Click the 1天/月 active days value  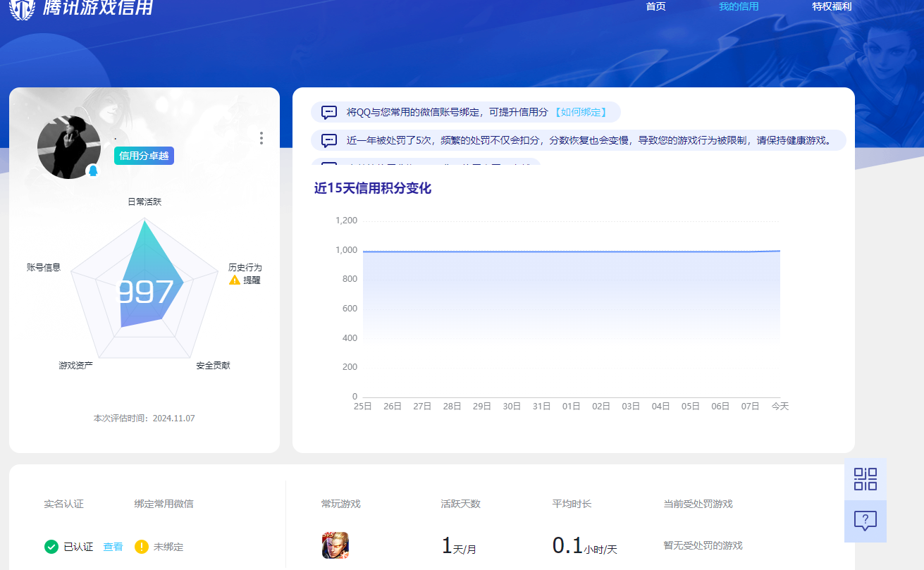tap(459, 546)
